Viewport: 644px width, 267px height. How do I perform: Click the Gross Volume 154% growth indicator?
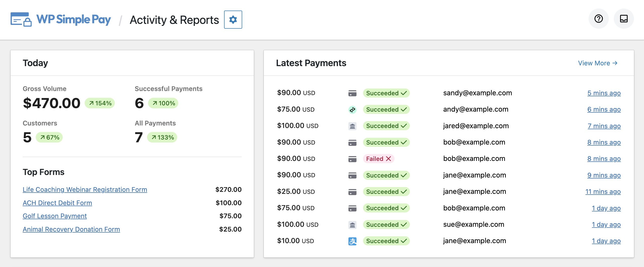point(100,103)
